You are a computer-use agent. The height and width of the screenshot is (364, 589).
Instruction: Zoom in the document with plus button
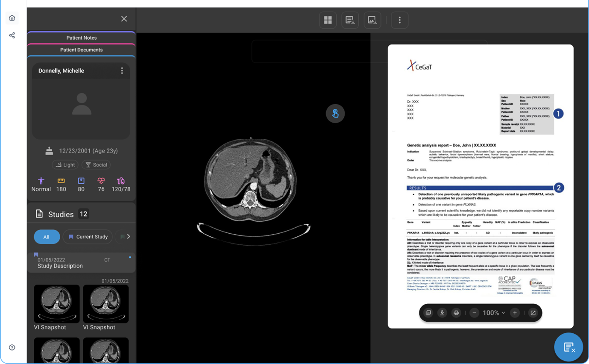(x=515, y=313)
